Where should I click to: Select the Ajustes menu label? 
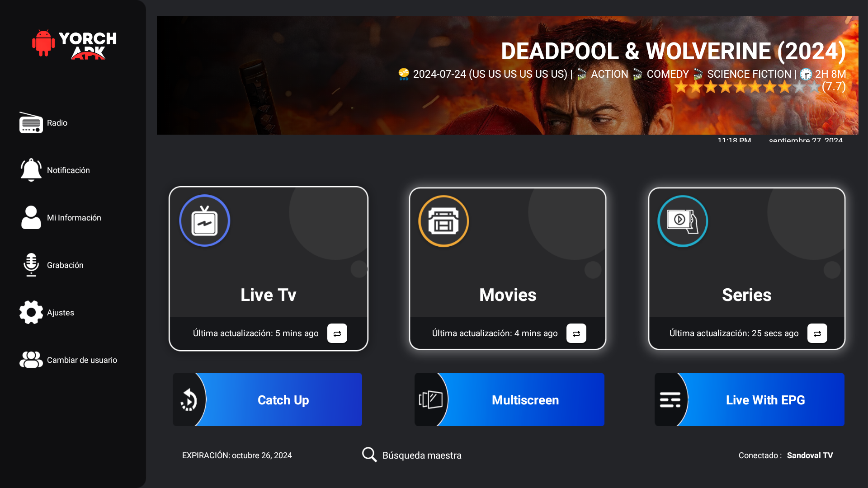point(61,313)
